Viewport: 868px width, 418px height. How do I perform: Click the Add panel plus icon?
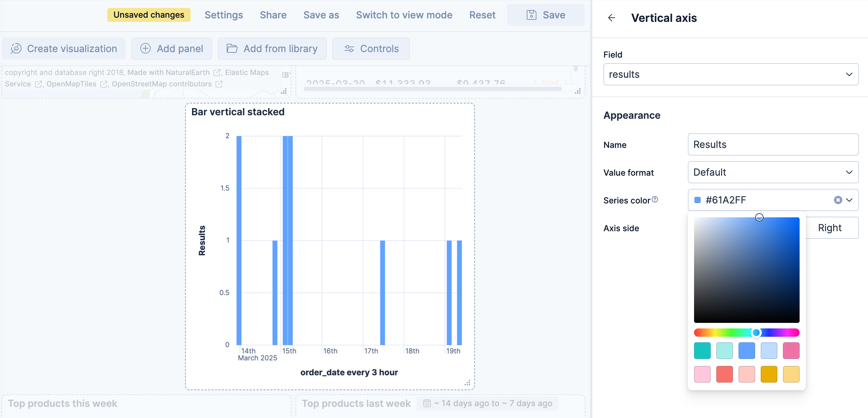[x=145, y=49]
